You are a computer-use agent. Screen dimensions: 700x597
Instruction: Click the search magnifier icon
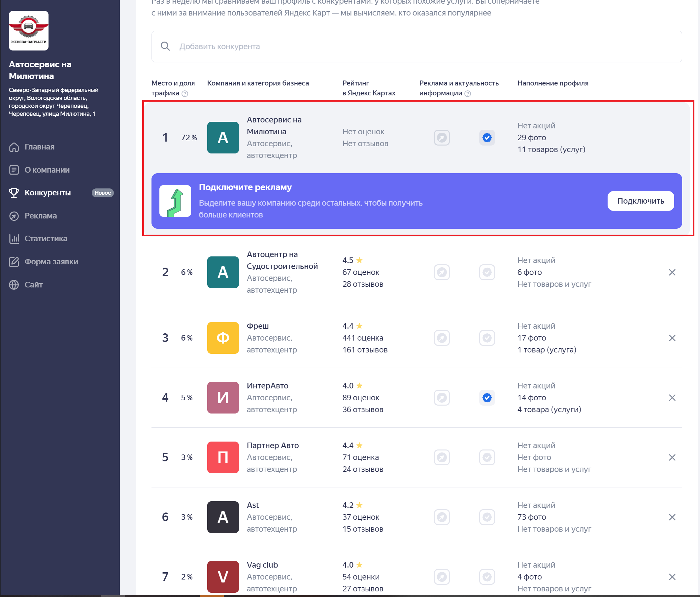165,46
